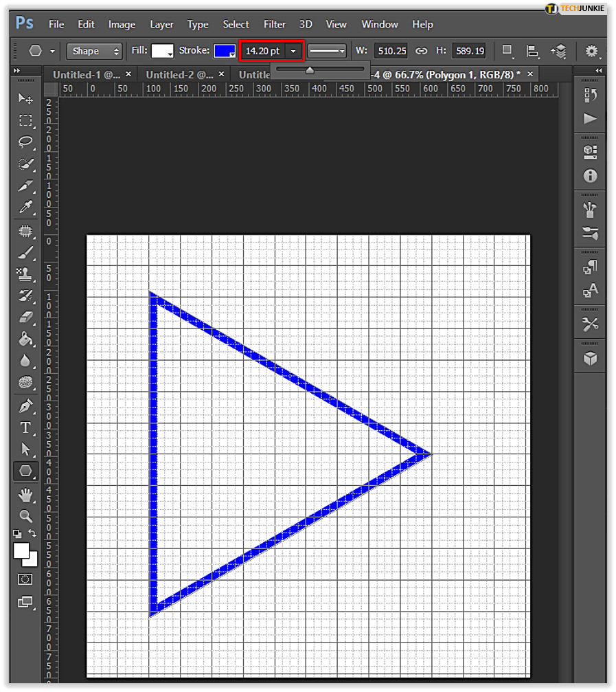Open the Layer menu

point(161,24)
